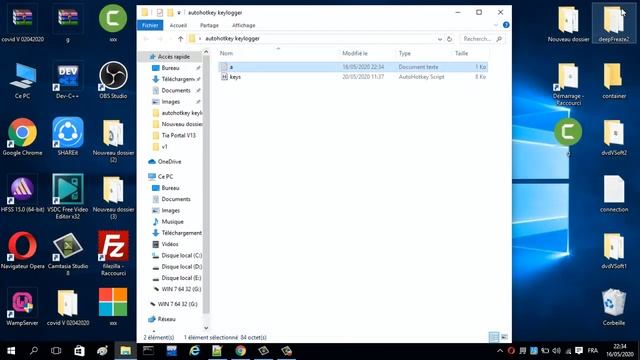This screenshot has height=360, width=640.
Task: Launch Dev-C++ from the desktop
Action: (x=68, y=81)
